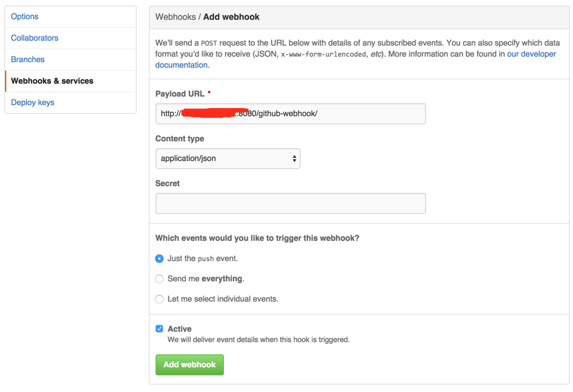Click the Webhooks breadcrumb link
The height and width of the screenshot is (392, 573).
point(175,17)
